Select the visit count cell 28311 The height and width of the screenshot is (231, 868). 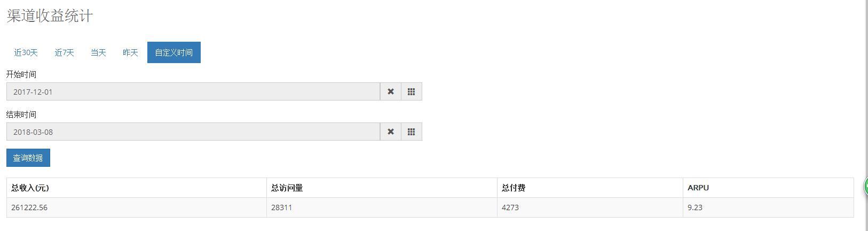coord(281,207)
